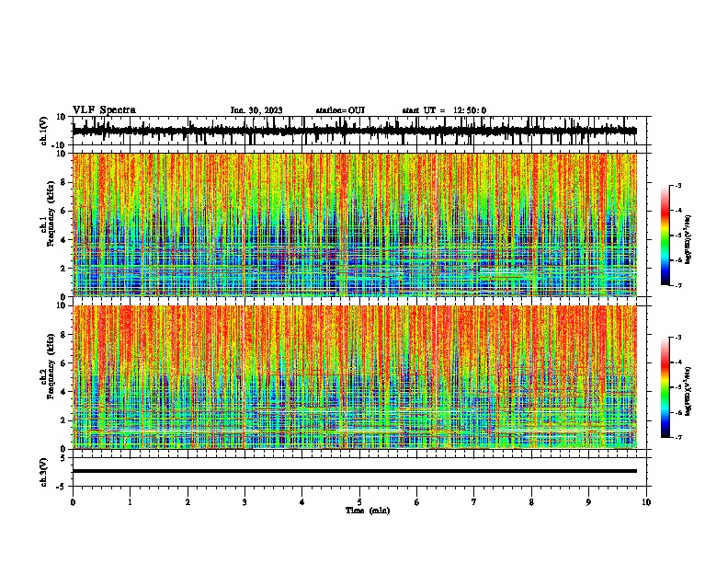This screenshot has width=728, height=563.
Task: Click the 6 kHz tick on ch.2 frequency axis
Action: click(63, 363)
